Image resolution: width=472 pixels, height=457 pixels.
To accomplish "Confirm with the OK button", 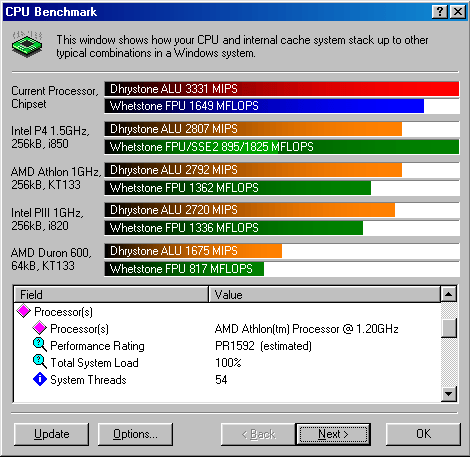I will [x=423, y=434].
